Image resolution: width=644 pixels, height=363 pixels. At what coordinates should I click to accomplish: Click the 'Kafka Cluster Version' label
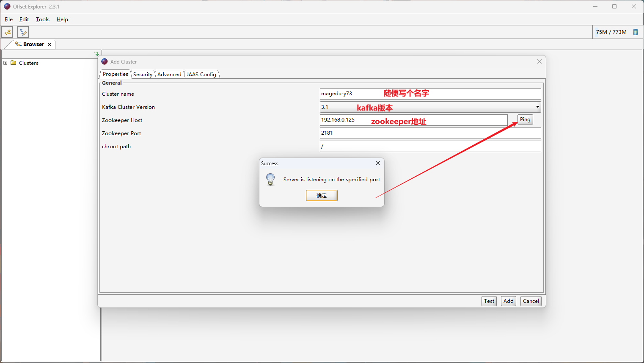coord(128,107)
